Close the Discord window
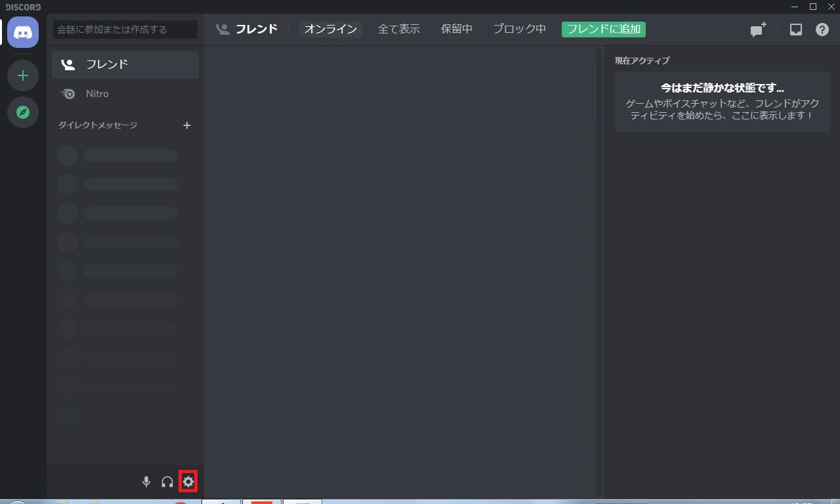Image resolution: width=840 pixels, height=504 pixels. [831, 7]
